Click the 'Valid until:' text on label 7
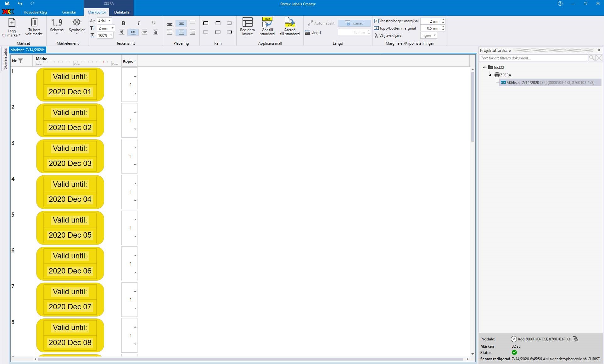 [70, 292]
